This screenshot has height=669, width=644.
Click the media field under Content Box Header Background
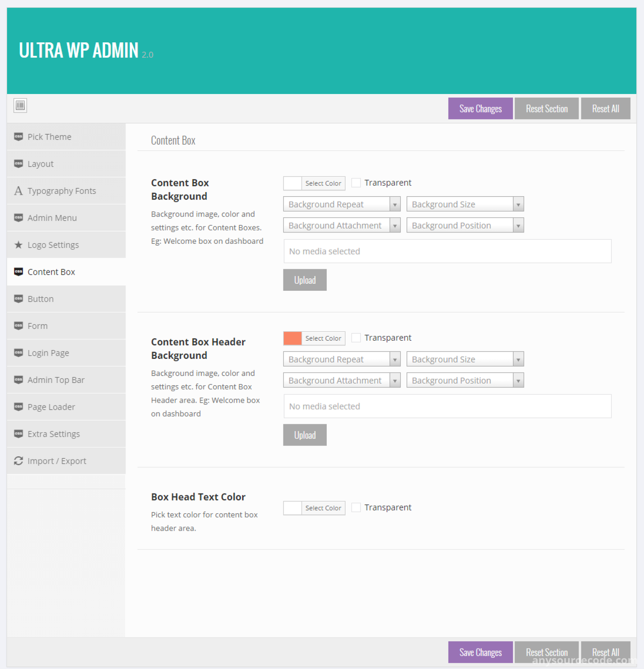click(448, 406)
